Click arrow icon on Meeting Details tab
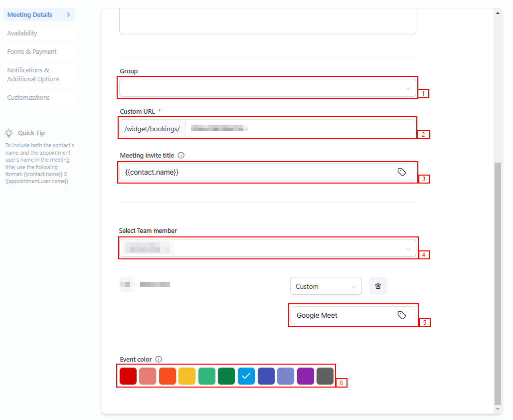 pyautogui.click(x=68, y=15)
